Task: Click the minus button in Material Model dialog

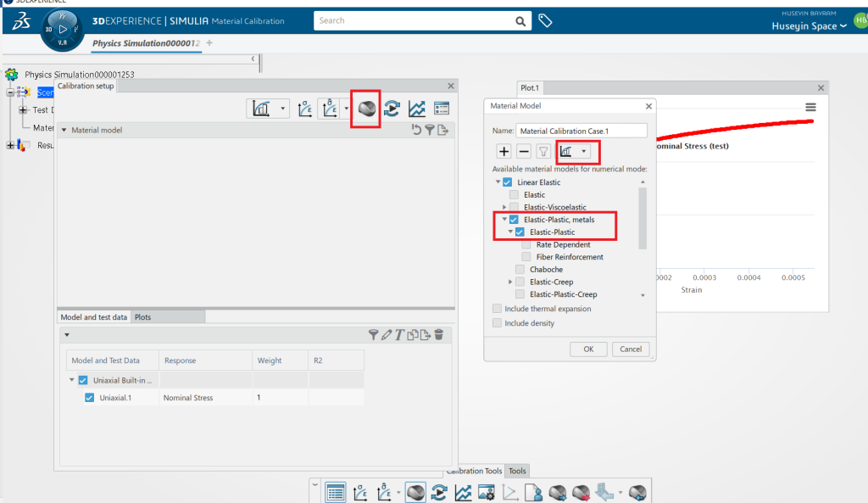Action: point(524,151)
